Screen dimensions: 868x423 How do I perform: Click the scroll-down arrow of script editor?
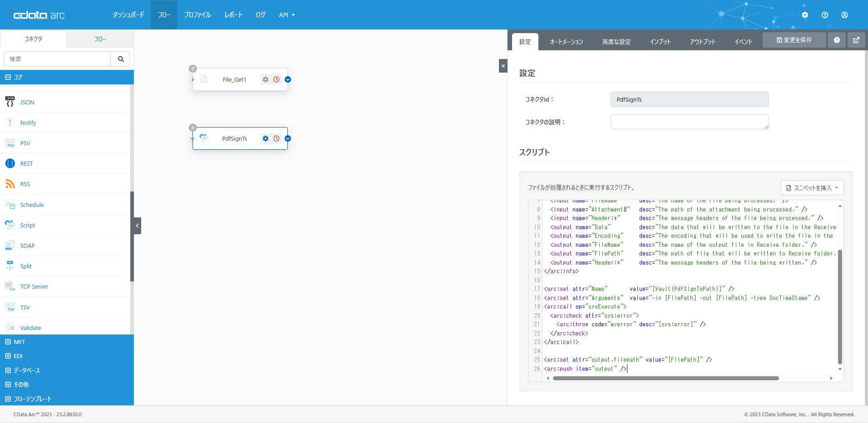coord(840,369)
